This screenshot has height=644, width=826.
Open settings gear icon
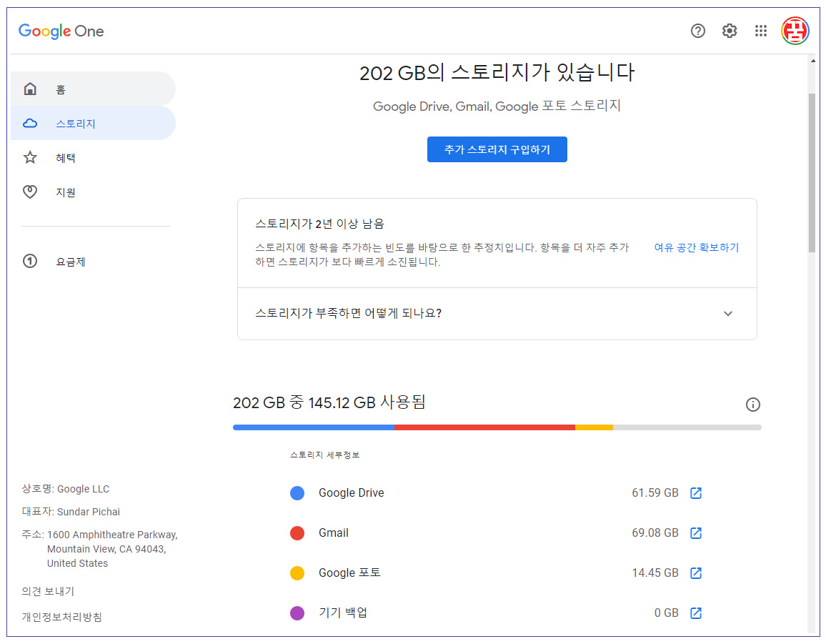pos(730,31)
